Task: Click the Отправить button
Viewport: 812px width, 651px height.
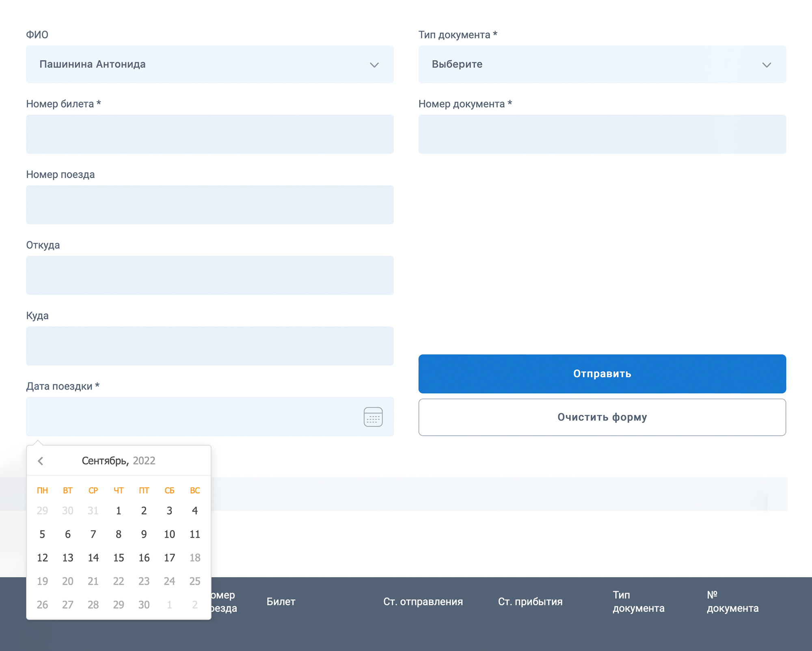Action: (x=602, y=374)
